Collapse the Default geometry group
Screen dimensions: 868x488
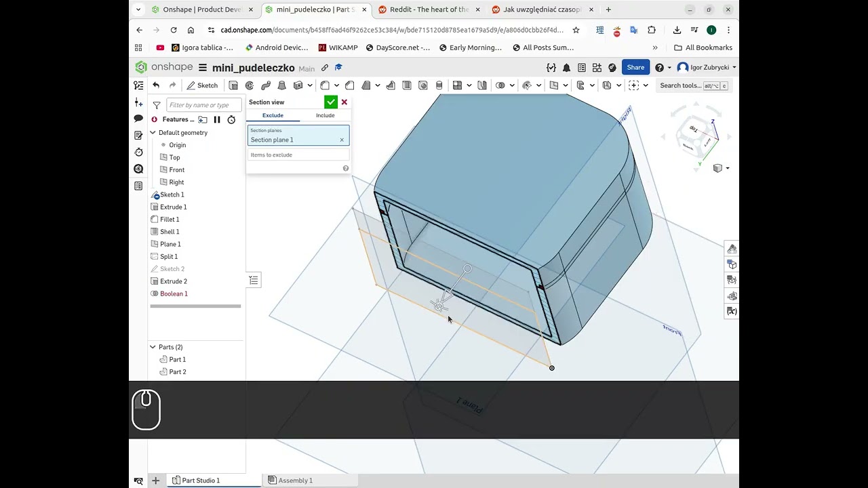click(x=153, y=133)
